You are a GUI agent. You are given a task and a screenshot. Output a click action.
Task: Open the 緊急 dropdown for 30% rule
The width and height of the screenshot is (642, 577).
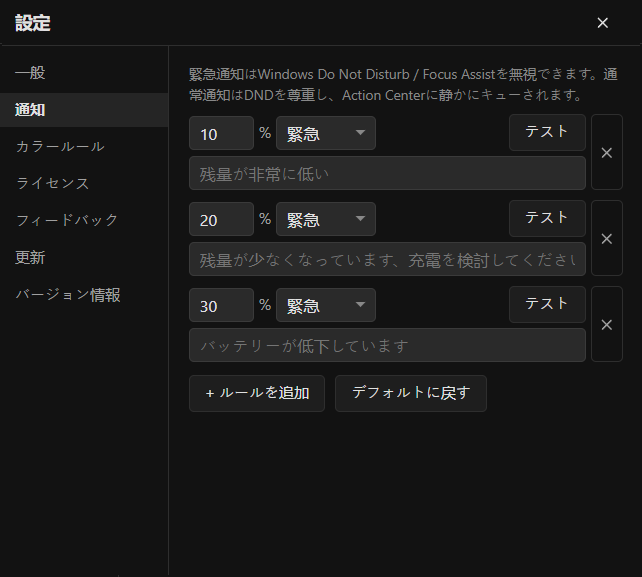pyautogui.click(x=326, y=305)
